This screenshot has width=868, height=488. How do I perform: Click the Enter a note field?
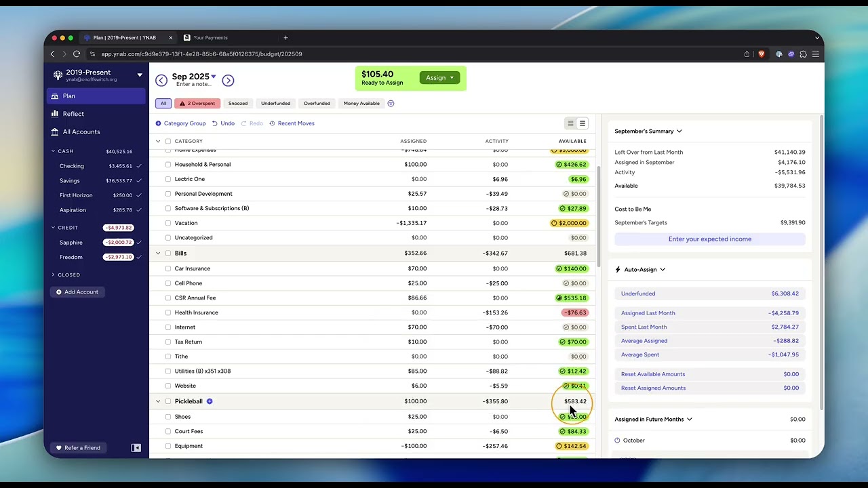[193, 85]
